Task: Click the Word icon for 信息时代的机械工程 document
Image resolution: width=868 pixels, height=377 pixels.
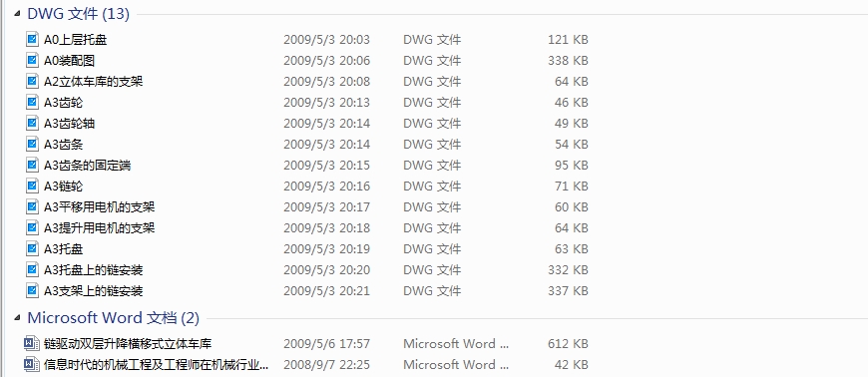Action: coord(32,365)
